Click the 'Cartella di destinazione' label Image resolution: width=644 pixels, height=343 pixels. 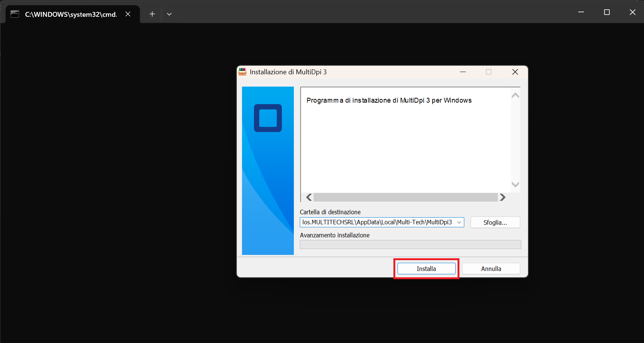pos(330,212)
